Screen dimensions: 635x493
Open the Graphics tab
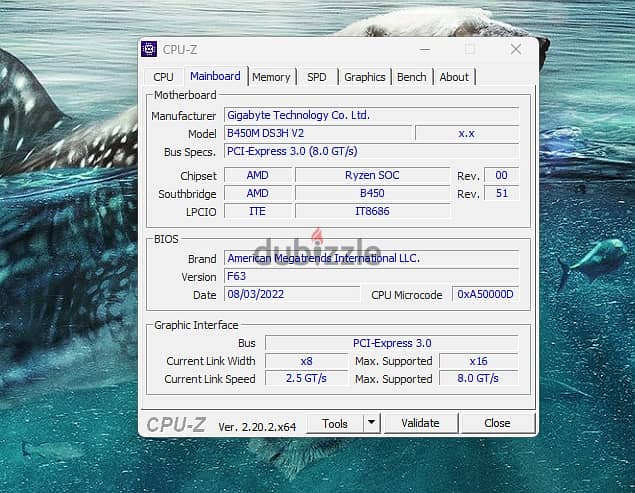pos(364,77)
